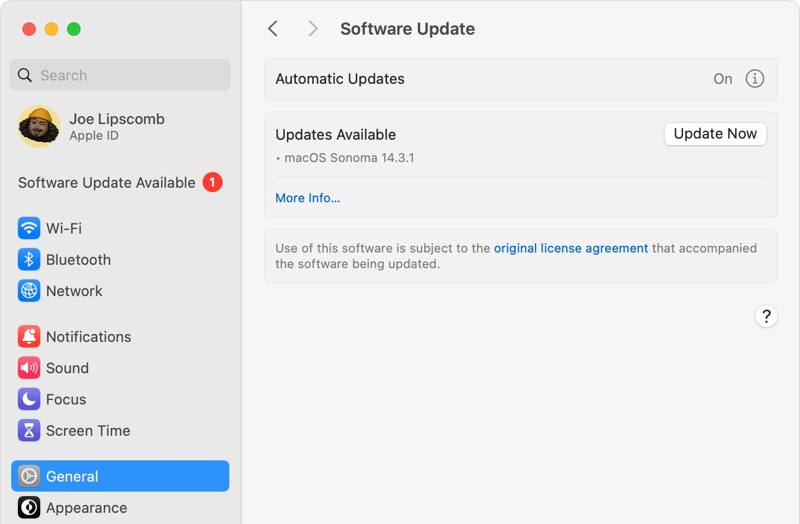The image size is (800, 524).
Task: Click the red software update badge
Action: 212,182
